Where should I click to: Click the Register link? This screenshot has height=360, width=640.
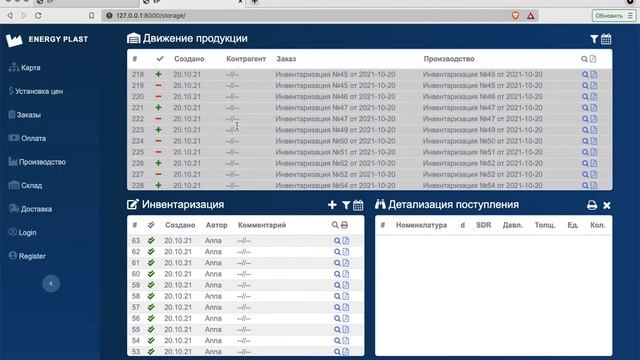pyautogui.click(x=27, y=256)
